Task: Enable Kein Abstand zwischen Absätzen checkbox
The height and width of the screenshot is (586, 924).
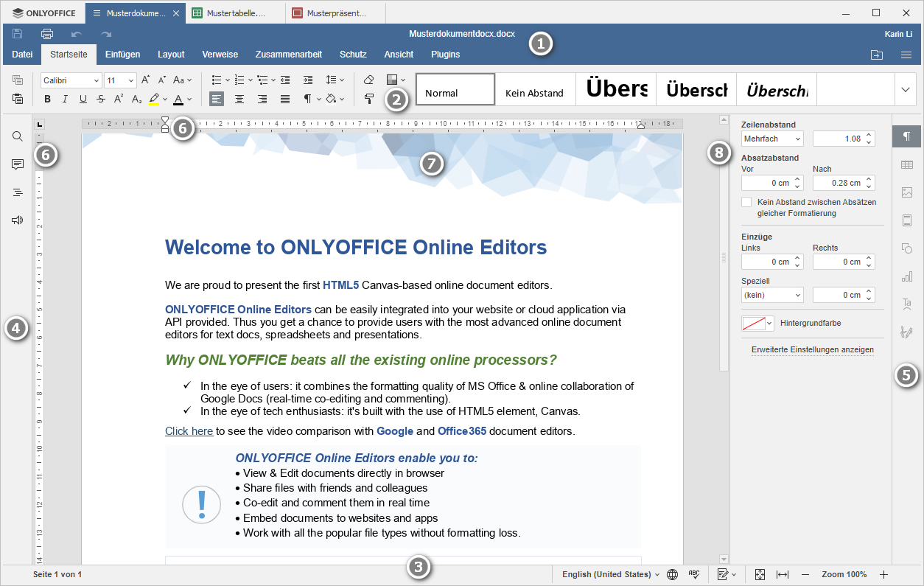Action: click(x=747, y=202)
